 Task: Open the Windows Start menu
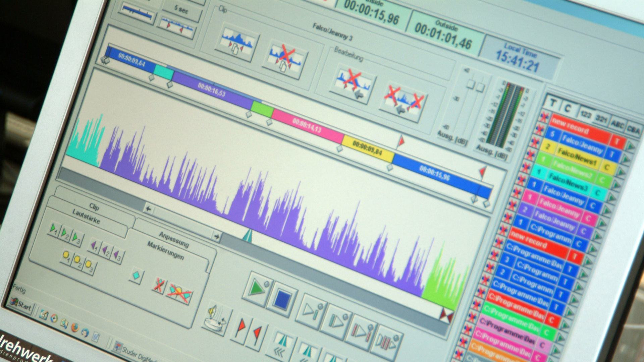(x=21, y=304)
